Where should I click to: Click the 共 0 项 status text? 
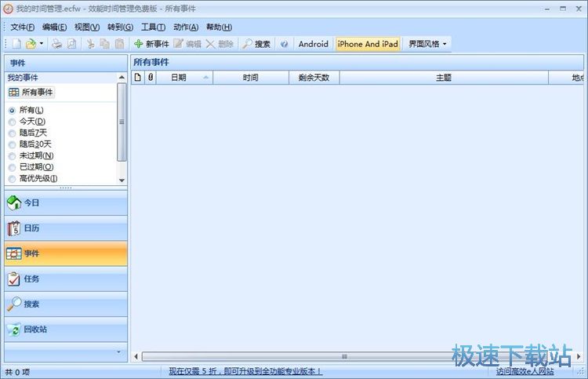(17, 372)
